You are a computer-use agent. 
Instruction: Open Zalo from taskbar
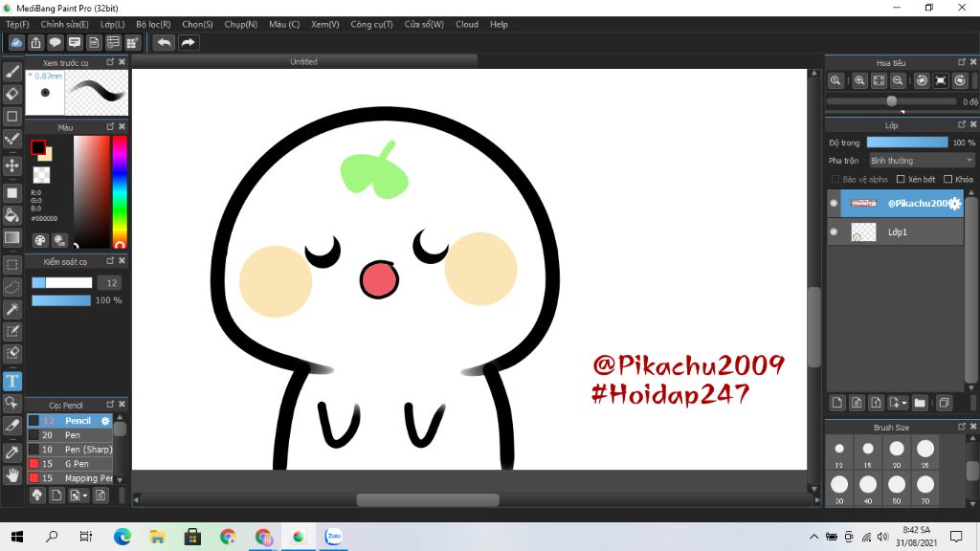tap(334, 537)
